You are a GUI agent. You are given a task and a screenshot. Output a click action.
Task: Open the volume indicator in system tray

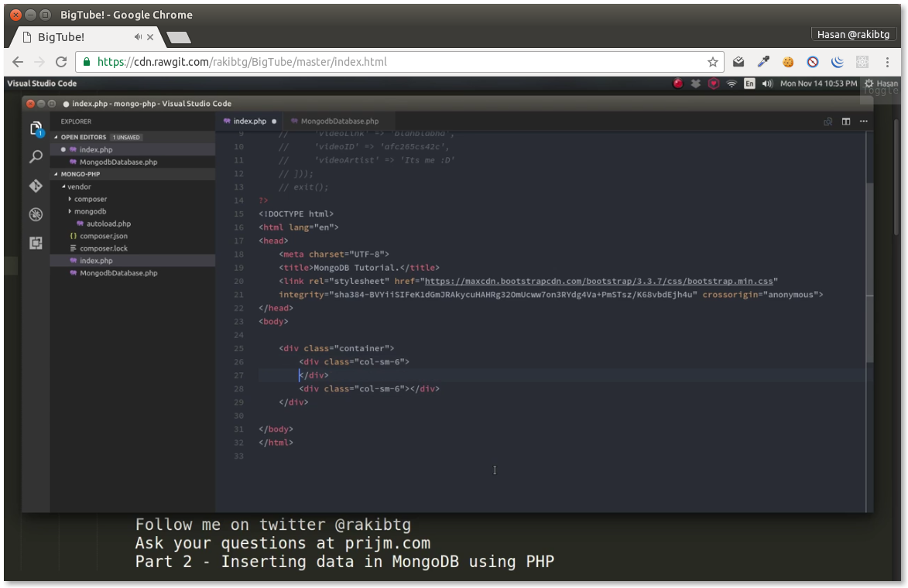pyautogui.click(x=767, y=84)
